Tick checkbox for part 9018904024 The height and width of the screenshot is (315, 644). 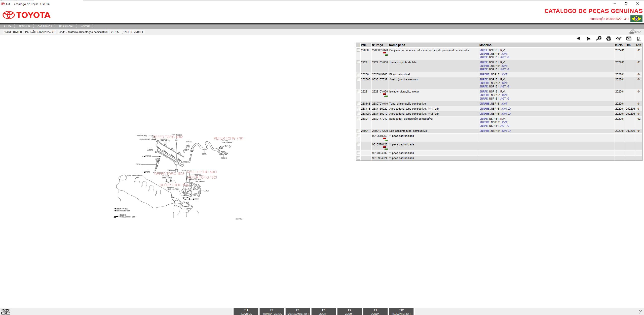[358, 158]
